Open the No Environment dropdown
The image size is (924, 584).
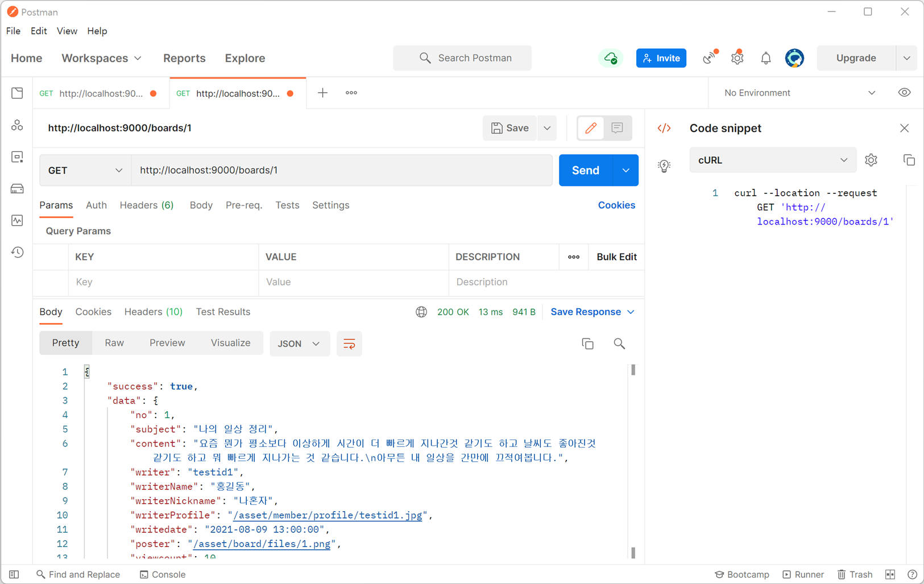pos(799,93)
